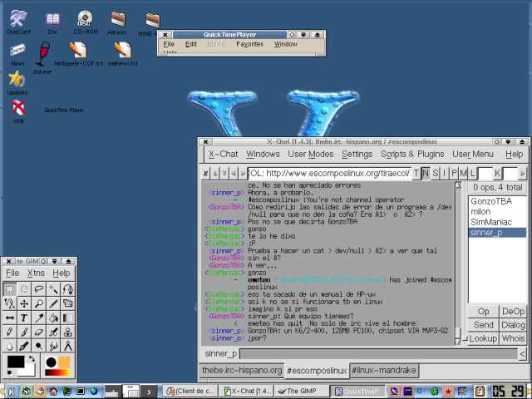
Task: Open the X-Chat menu
Action: click(x=224, y=154)
